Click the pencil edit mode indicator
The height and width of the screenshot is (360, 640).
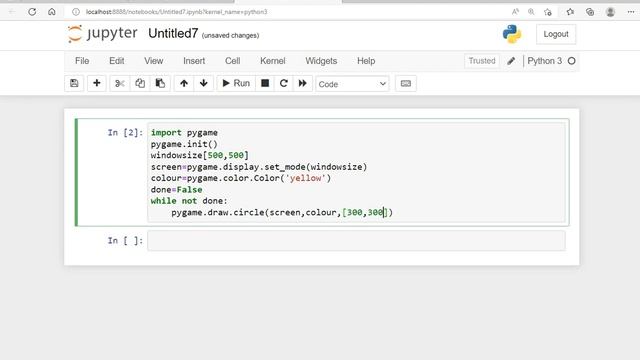tap(511, 61)
